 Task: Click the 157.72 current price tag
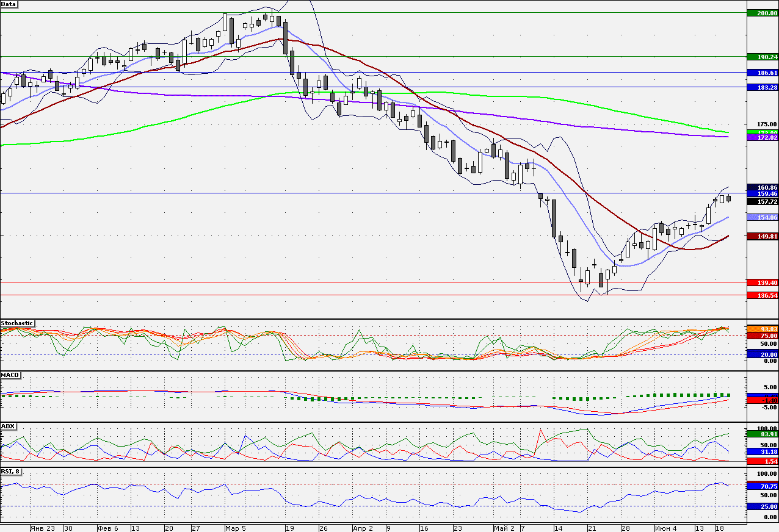pos(763,201)
